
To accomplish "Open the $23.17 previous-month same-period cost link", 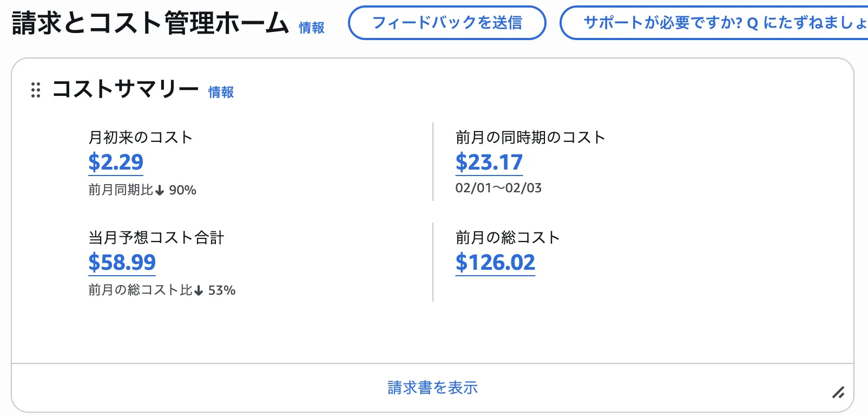I will click(x=489, y=162).
